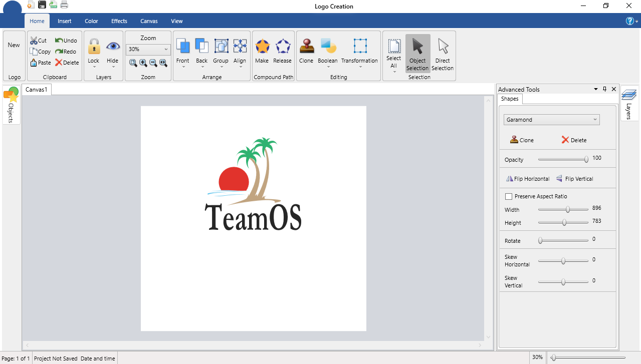
Task: Activate Object Selection arrow tool
Action: (x=417, y=54)
